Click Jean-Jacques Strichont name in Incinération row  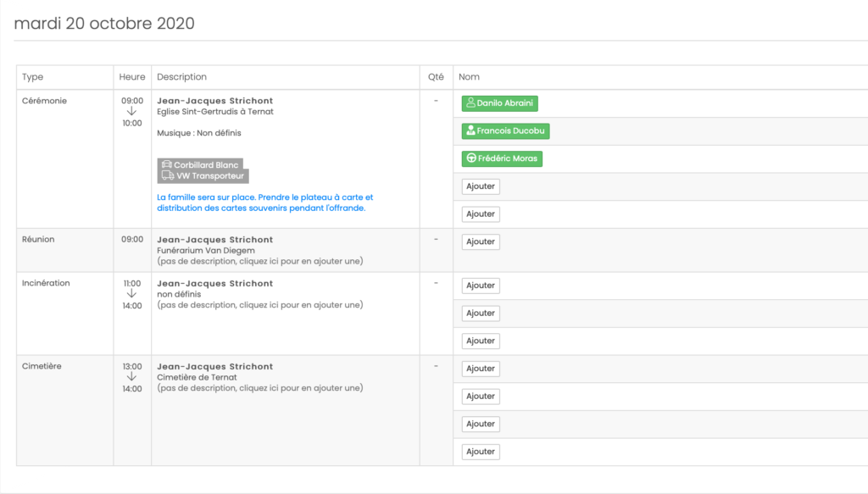tap(215, 283)
